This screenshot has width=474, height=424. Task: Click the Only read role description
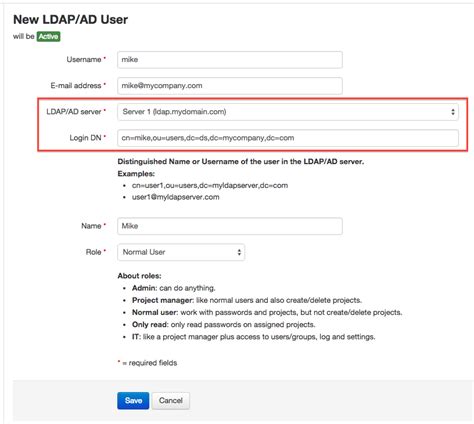(x=223, y=324)
